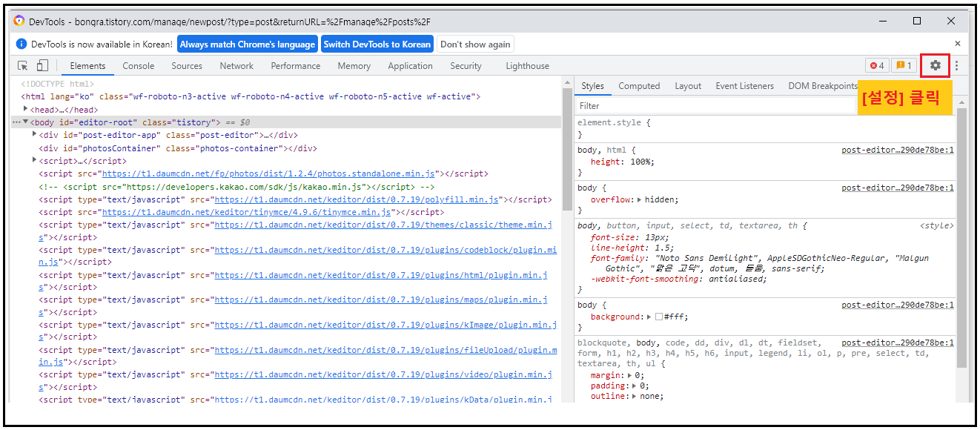This screenshot has height=430, width=980.
Task: Open the Memory tab
Action: coord(354,66)
